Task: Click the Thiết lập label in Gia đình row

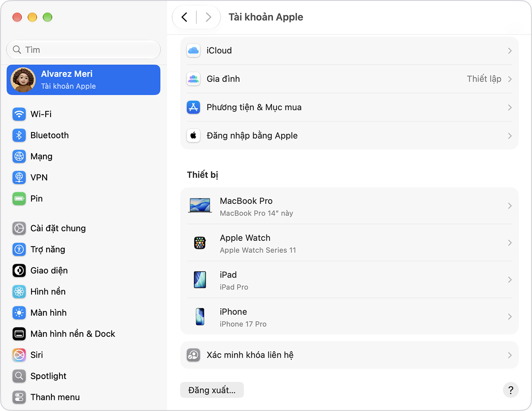Action: pos(484,79)
